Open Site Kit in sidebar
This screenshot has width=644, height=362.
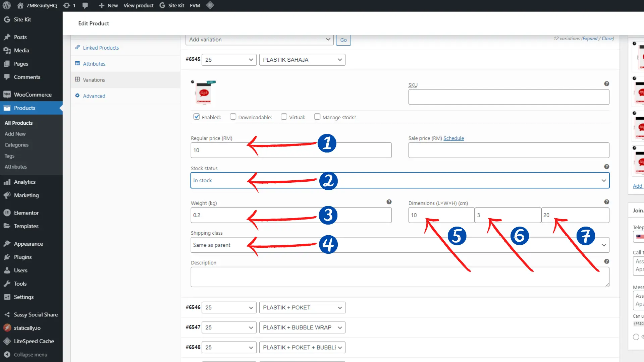(31, 19)
